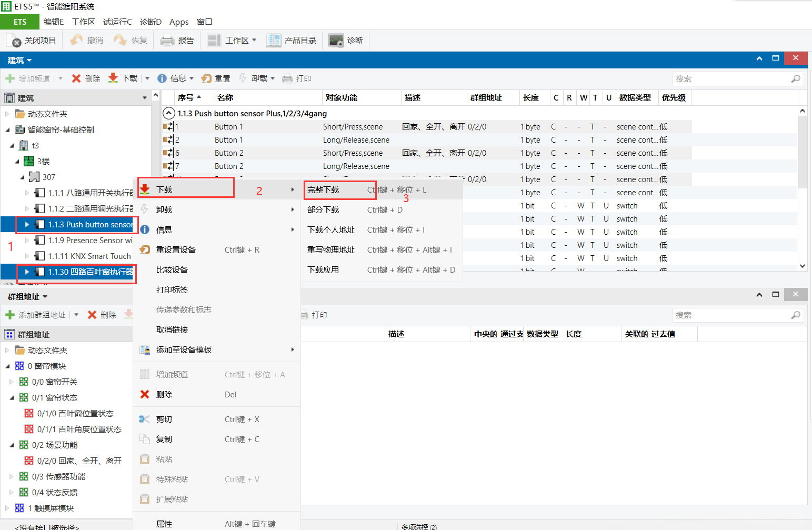Image resolution: width=812 pixels, height=530 pixels.
Task: Select 打印标签 in context menu
Action: coord(217,289)
